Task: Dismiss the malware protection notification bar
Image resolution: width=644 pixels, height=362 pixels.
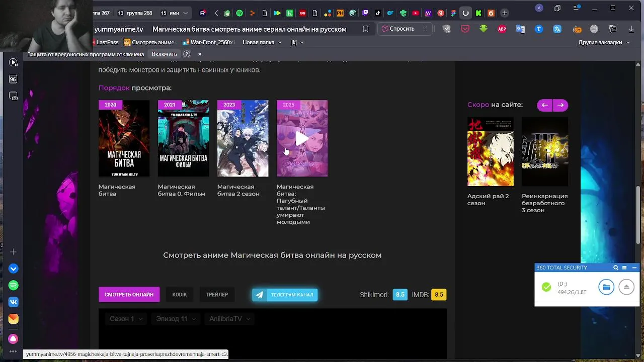Action: click(x=199, y=54)
